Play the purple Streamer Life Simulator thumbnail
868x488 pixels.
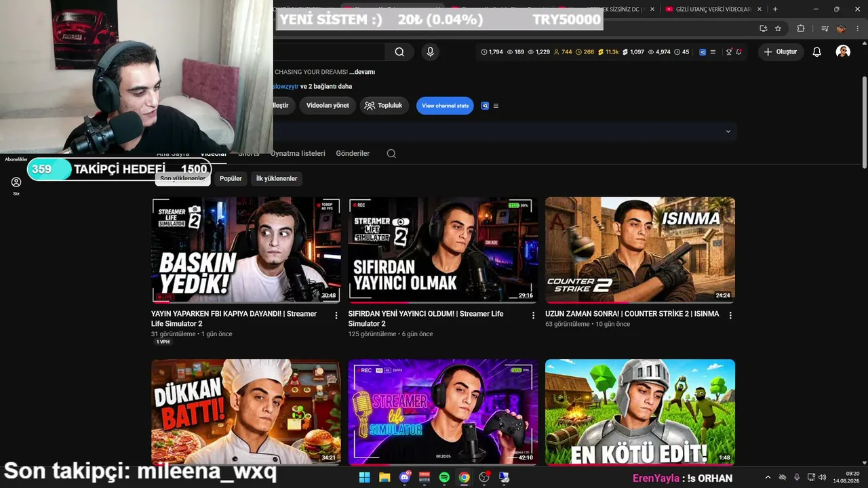pos(443,412)
